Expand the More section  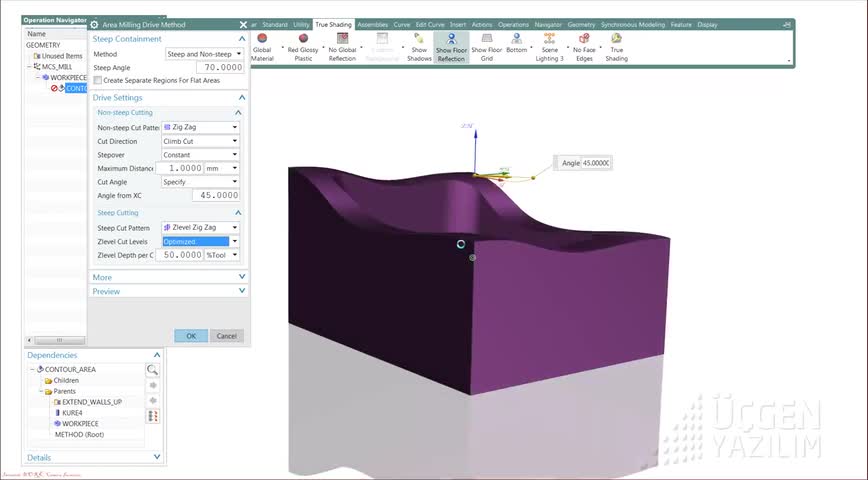pos(242,277)
